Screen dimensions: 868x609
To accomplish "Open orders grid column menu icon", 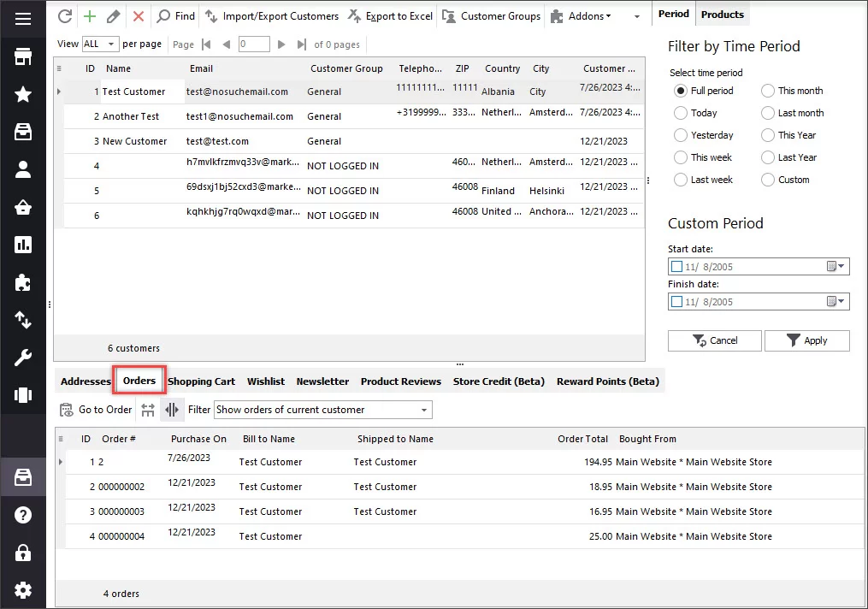I will [x=61, y=439].
